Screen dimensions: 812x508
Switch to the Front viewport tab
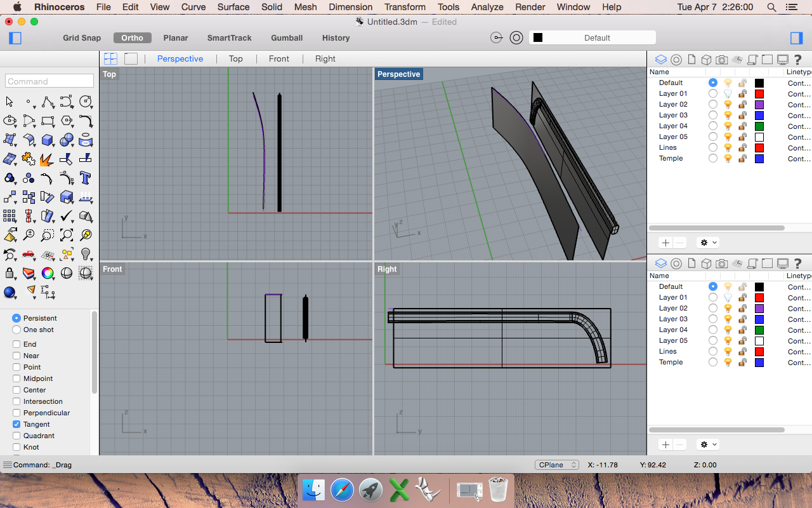(x=278, y=58)
